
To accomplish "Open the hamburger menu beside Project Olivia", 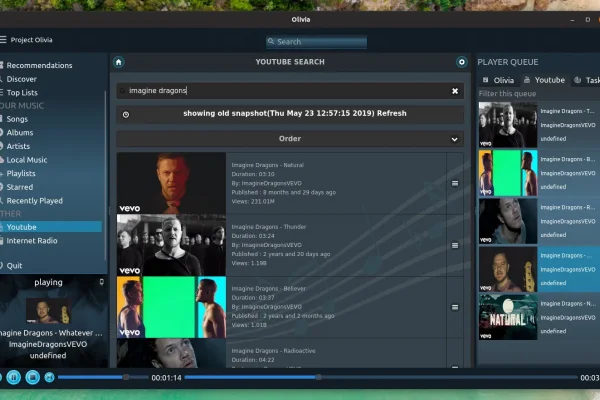I will click(3, 40).
